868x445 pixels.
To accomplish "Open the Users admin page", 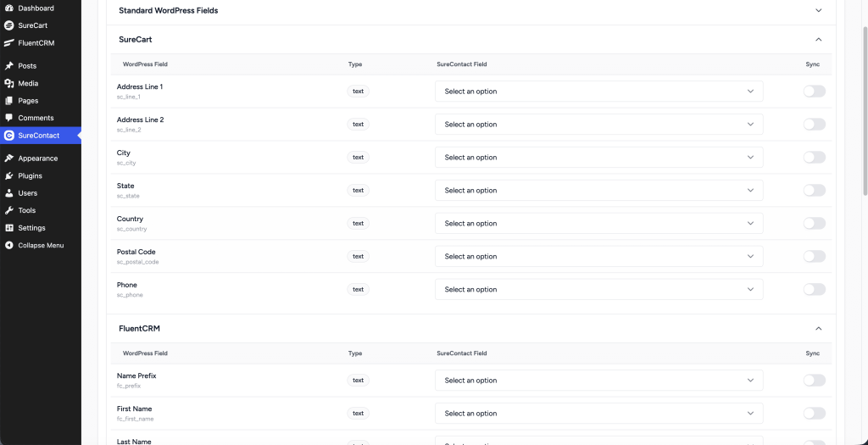I will [27, 193].
